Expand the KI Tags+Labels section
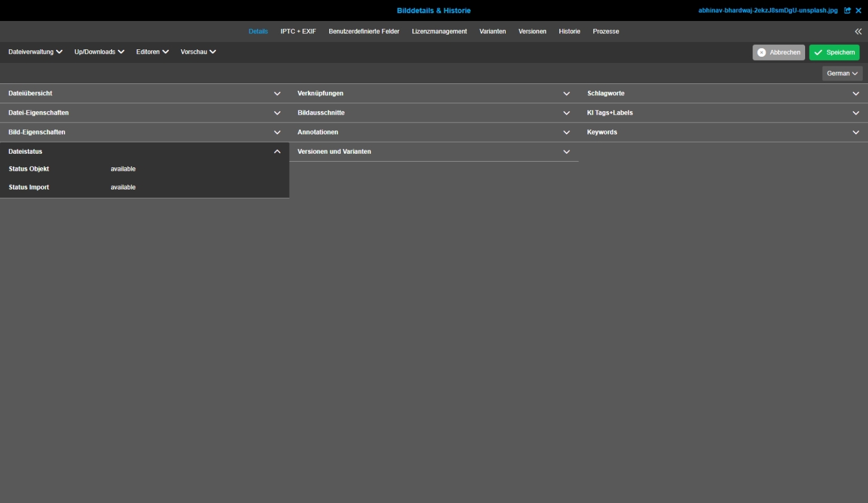The height and width of the screenshot is (503, 868). tap(856, 113)
